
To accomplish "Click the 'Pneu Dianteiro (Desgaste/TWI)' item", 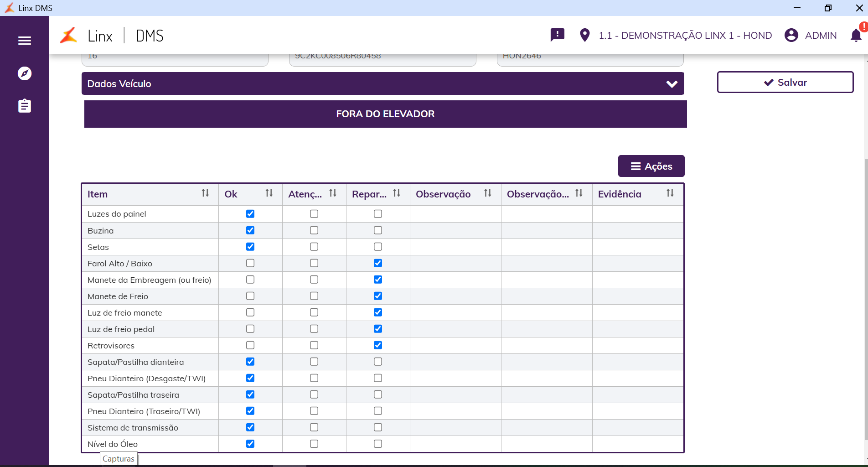I will [x=146, y=379].
